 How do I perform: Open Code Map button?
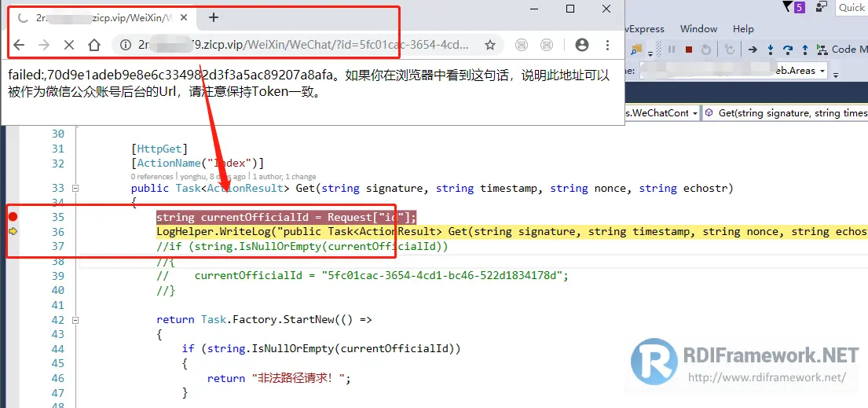[x=841, y=50]
